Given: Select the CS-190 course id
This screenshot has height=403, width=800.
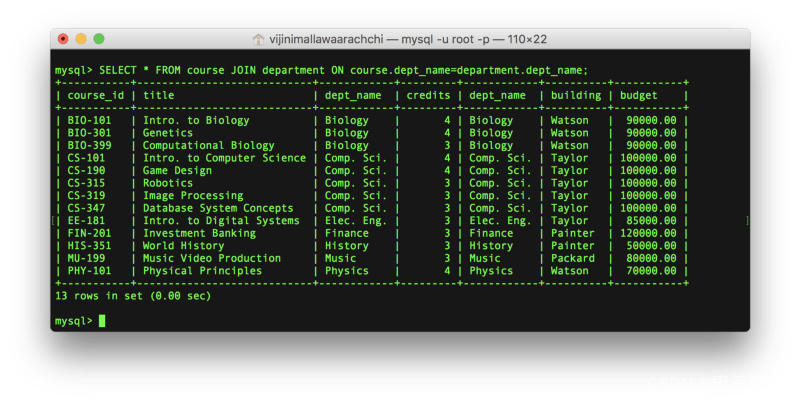Looking at the screenshot, I should point(86,170).
